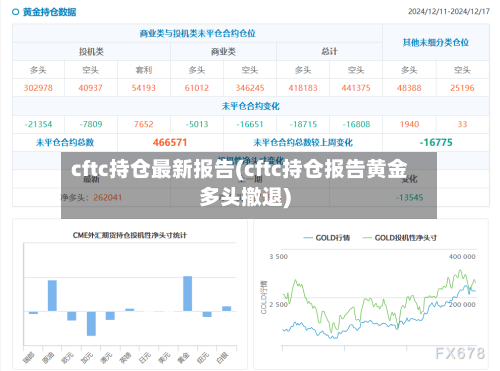Select the value 54193
The height and width of the screenshot is (371, 500).
[144, 88]
